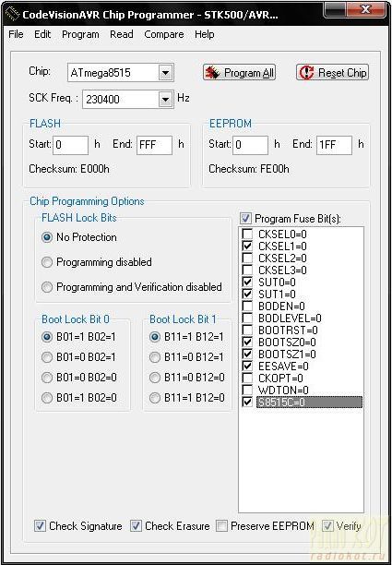392x565 pixels.
Task: Toggle the CKSEL0=0 fuse bit checkbox
Action: click(x=247, y=234)
